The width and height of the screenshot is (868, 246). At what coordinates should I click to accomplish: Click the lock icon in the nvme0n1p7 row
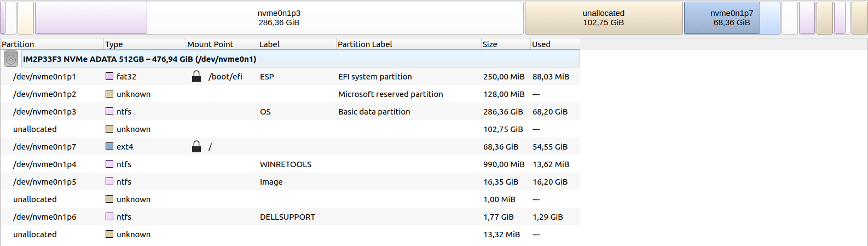coord(196,146)
